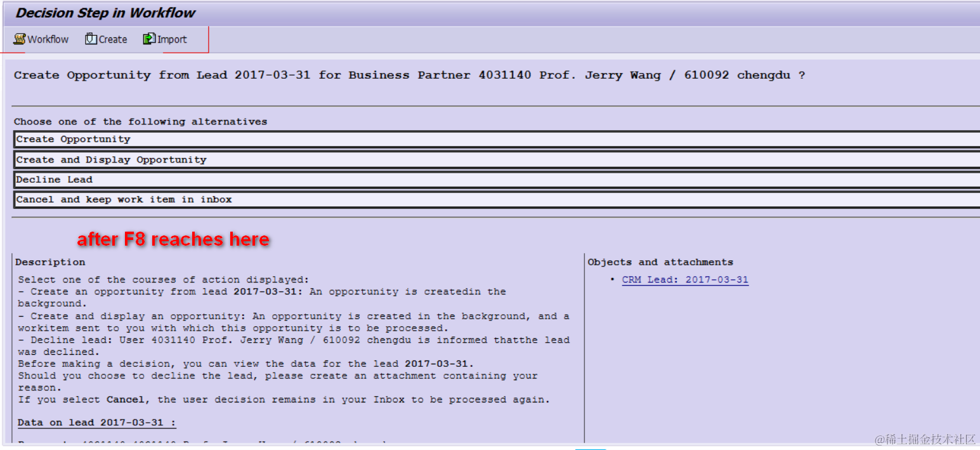980x450 pixels.
Task: Click the 'Decision Step in Workflow' title
Action: [105, 13]
